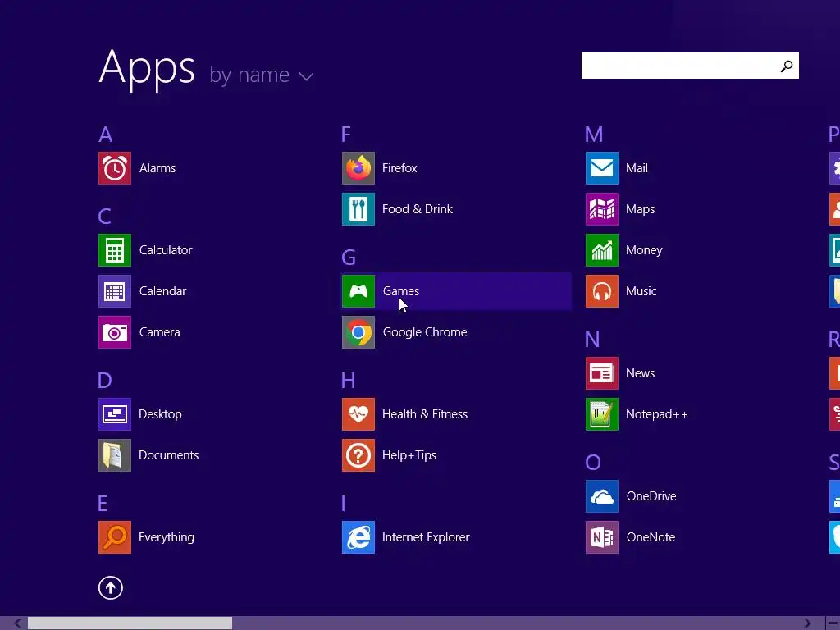Viewport: 840px width, 630px height.
Task: Open the Money chart icon
Action: point(602,250)
